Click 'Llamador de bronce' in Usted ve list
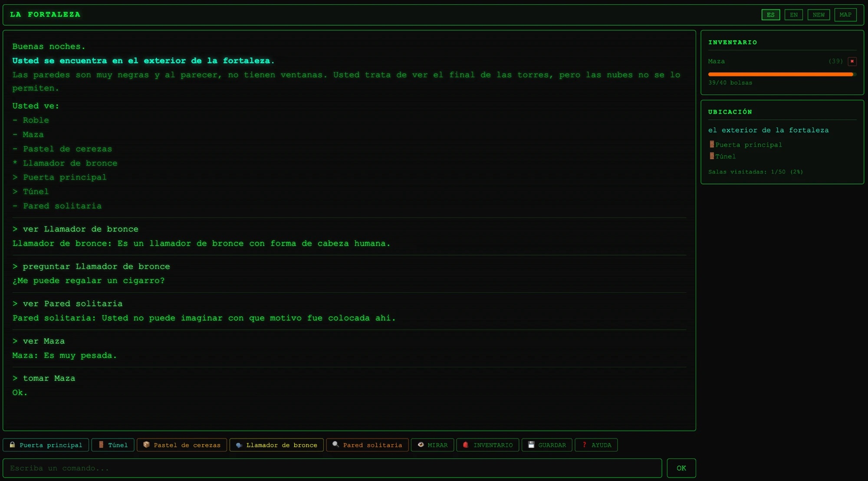 (70, 163)
